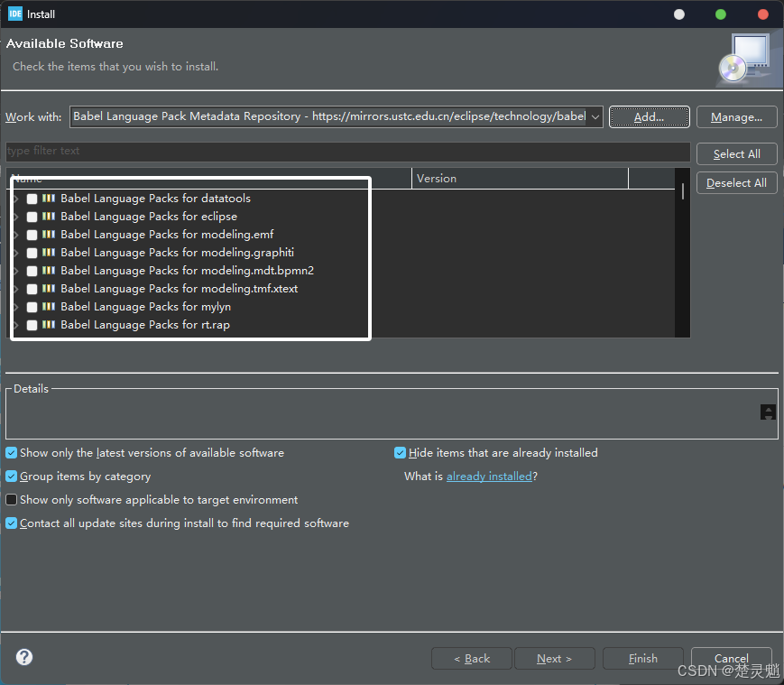Click the rt.rap language pack feature icon
This screenshot has width=784, height=685.
pos(49,325)
